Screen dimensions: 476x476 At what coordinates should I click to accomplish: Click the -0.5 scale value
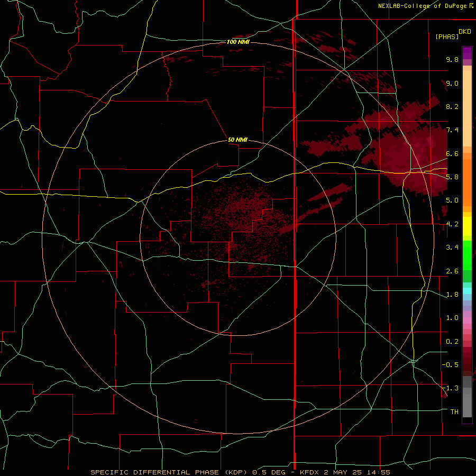(450, 365)
